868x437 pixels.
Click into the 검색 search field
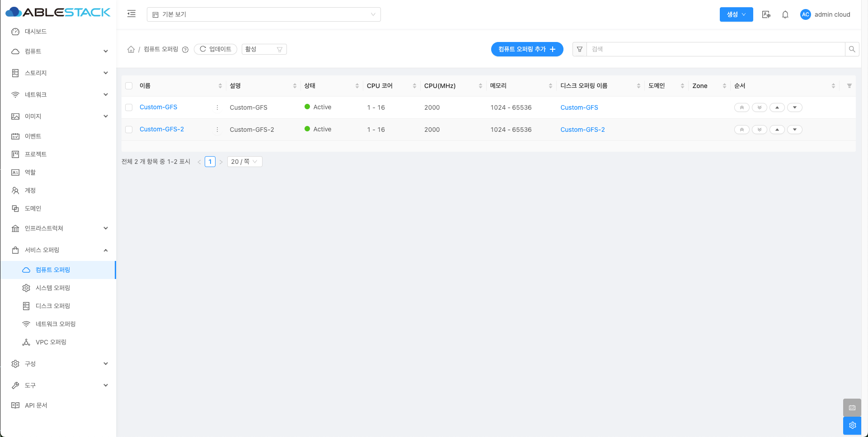(x=715, y=49)
